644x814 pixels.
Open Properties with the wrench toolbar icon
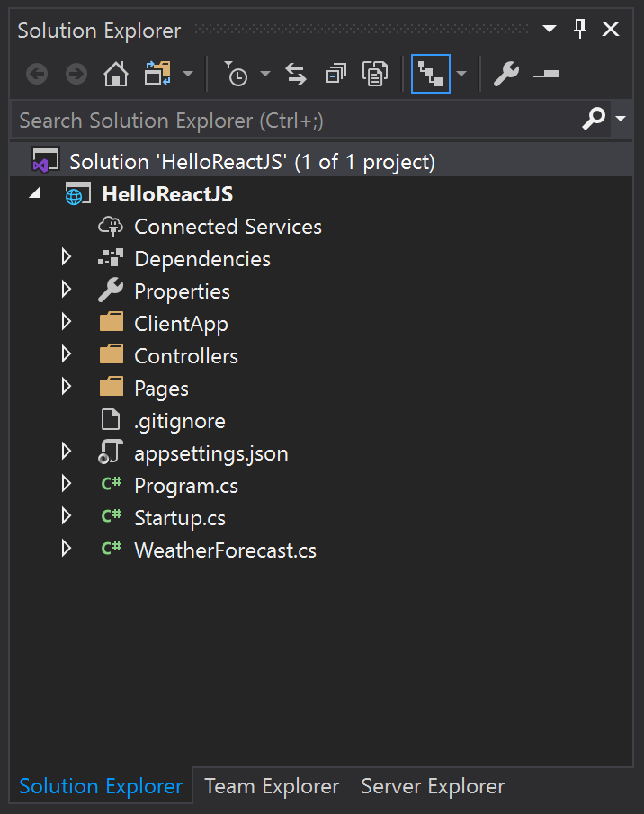pyautogui.click(x=506, y=74)
